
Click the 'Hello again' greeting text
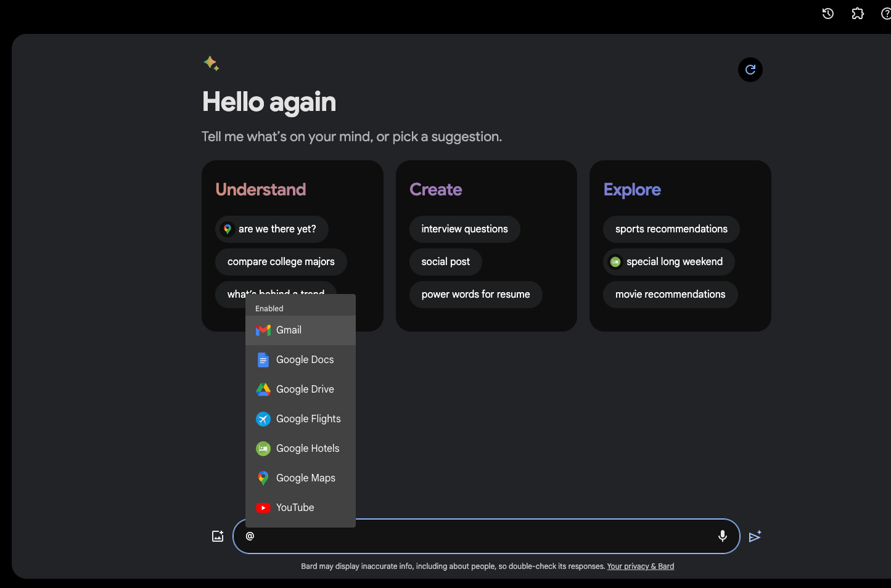pyautogui.click(x=269, y=102)
